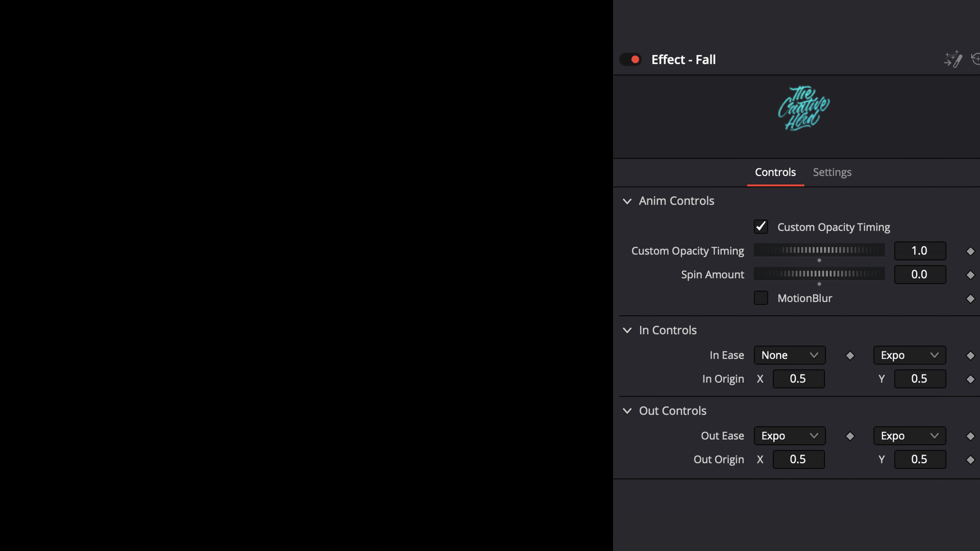This screenshot has height=551, width=980.
Task: Switch to the Settings tab
Action: click(x=832, y=172)
